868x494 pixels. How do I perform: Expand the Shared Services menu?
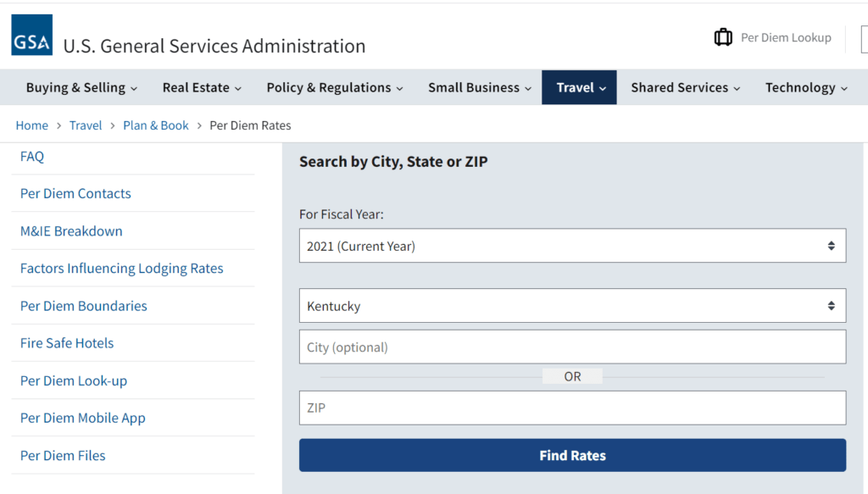(x=685, y=87)
